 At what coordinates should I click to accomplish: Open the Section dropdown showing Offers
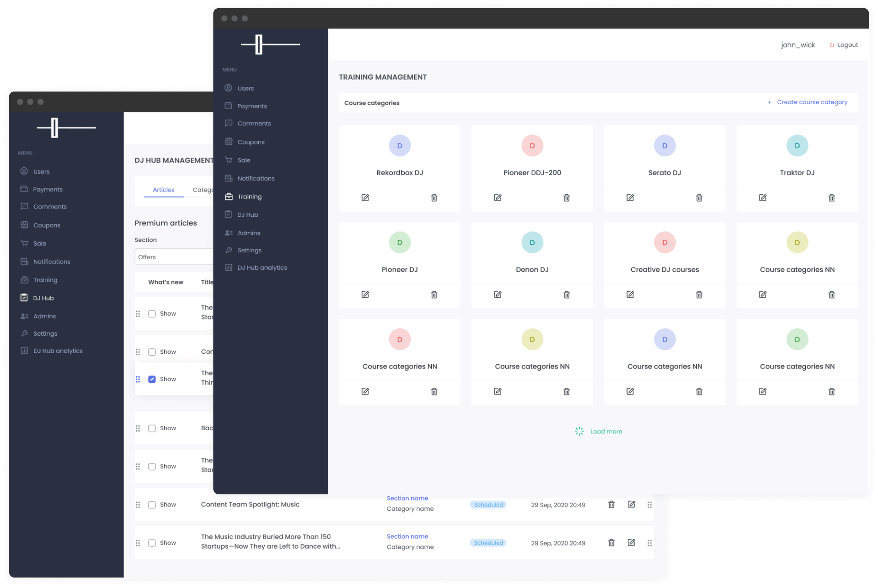174,257
